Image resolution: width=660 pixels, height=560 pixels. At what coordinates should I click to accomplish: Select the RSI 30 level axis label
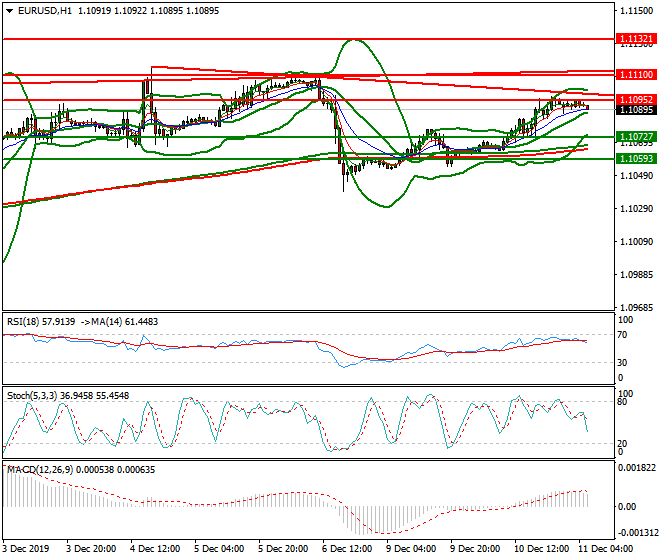[623, 363]
